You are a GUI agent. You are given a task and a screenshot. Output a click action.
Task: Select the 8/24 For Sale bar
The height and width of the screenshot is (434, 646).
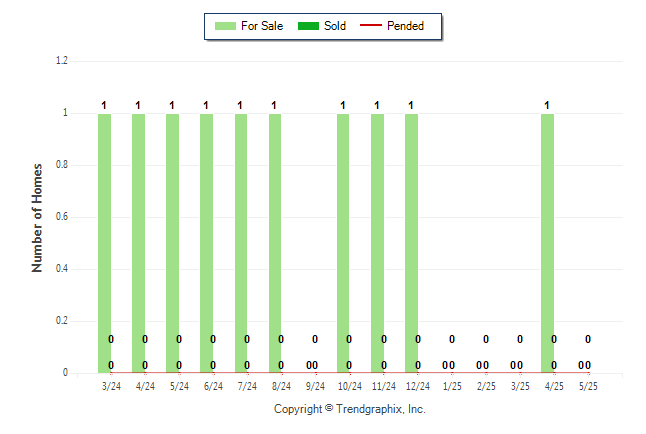[x=275, y=243]
